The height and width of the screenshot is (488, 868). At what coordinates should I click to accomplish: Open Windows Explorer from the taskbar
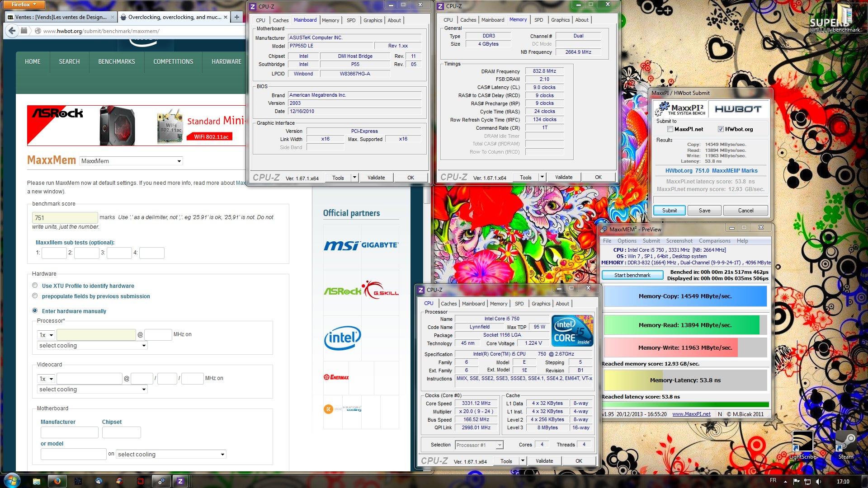click(x=37, y=481)
